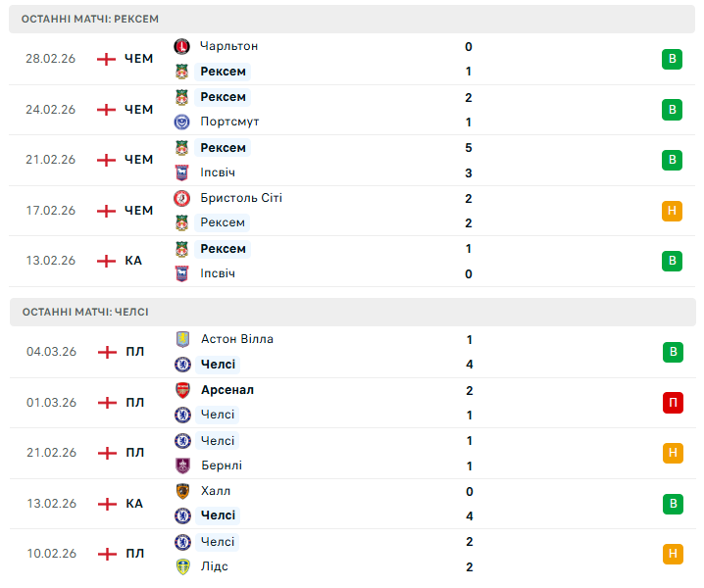Click the Leeds club crest icon
Viewport: 704px width, 588px height.
pos(181,566)
